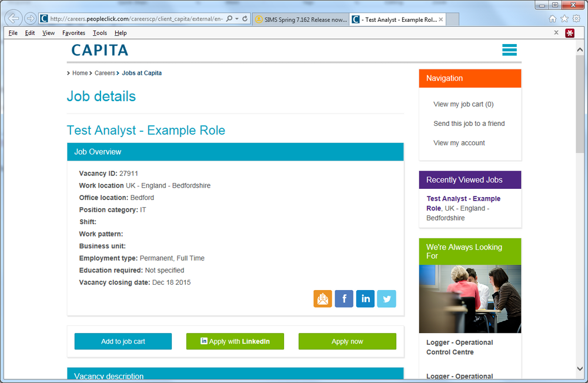This screenshot has width=588, height=383.
Task: Open the File menu
Action: tap(13, 33)
